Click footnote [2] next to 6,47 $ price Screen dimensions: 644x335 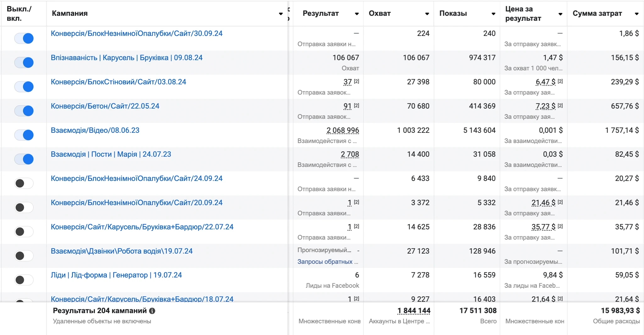[560, 81]
